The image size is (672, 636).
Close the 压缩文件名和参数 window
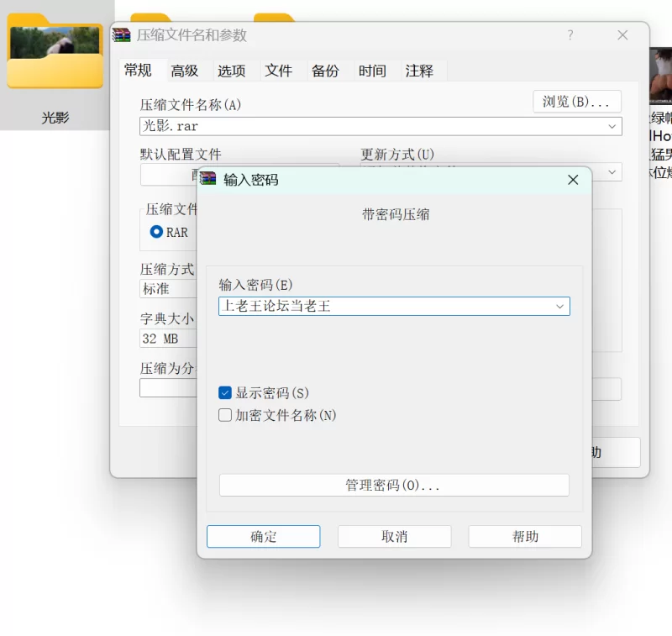[x=622, y=35]
